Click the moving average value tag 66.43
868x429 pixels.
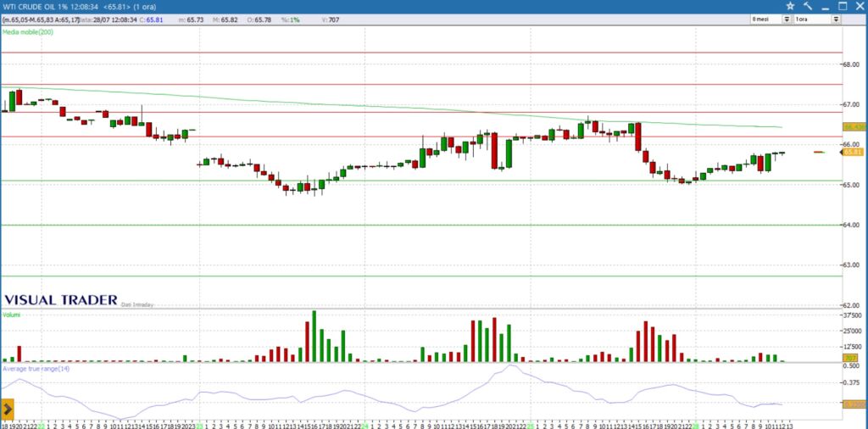tap(854, 127)
